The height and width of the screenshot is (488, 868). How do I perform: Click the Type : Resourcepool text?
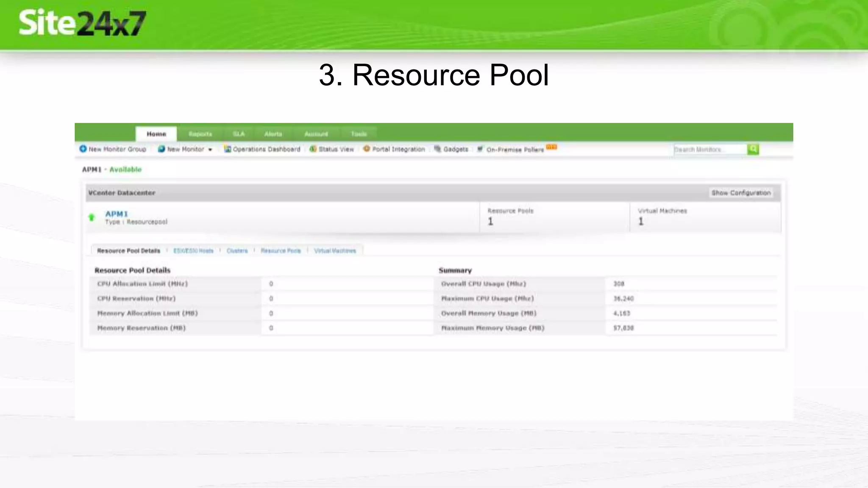click(136, 222)
